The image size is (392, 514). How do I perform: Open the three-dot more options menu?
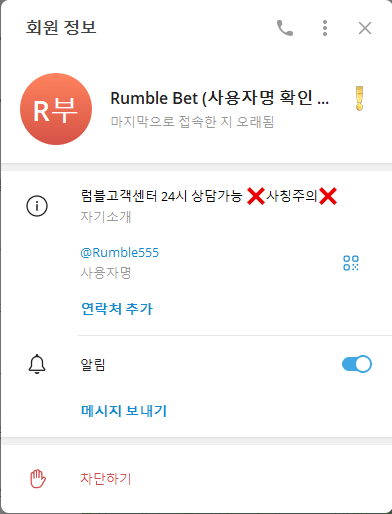point(325,28)
